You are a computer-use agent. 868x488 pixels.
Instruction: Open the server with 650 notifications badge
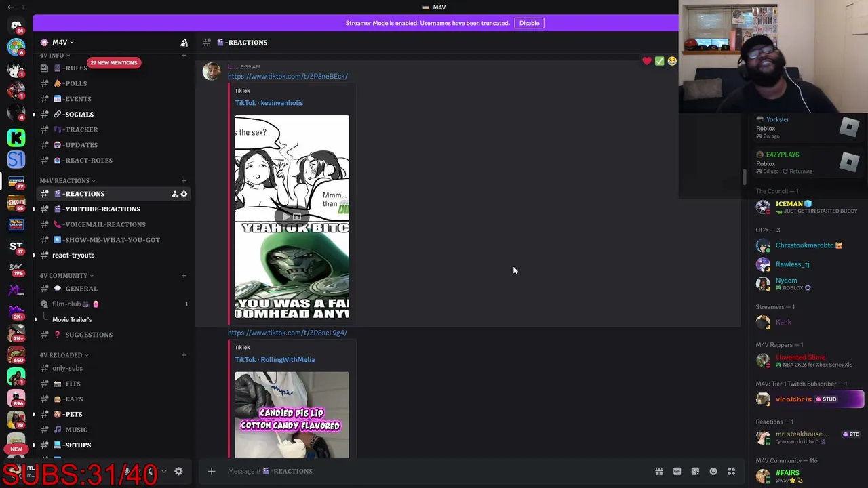point(16,355)
